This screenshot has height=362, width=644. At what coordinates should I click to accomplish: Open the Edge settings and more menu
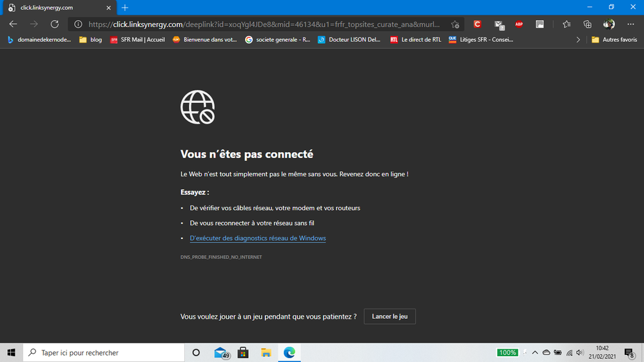[630, 24]
